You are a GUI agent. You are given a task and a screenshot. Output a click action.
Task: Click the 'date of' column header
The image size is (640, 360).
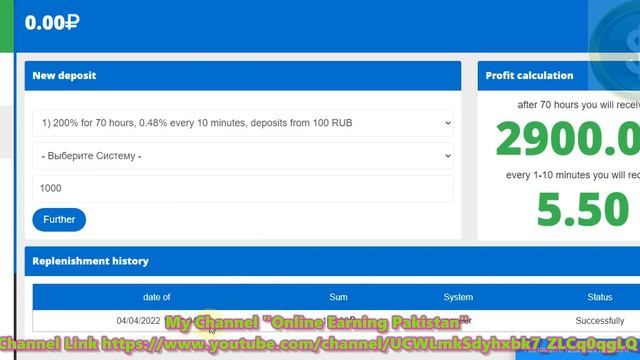click(156, 297)
